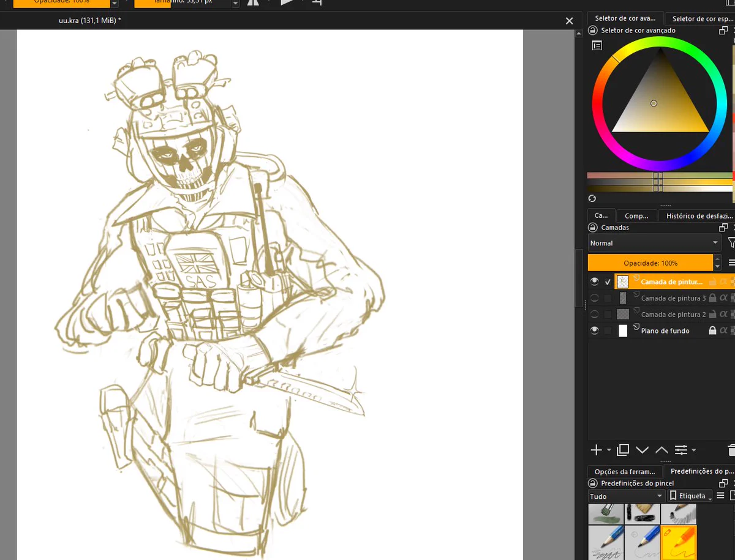Open the layers hamburger options menu
Screen dimensions: 735x560
[731, 263]
